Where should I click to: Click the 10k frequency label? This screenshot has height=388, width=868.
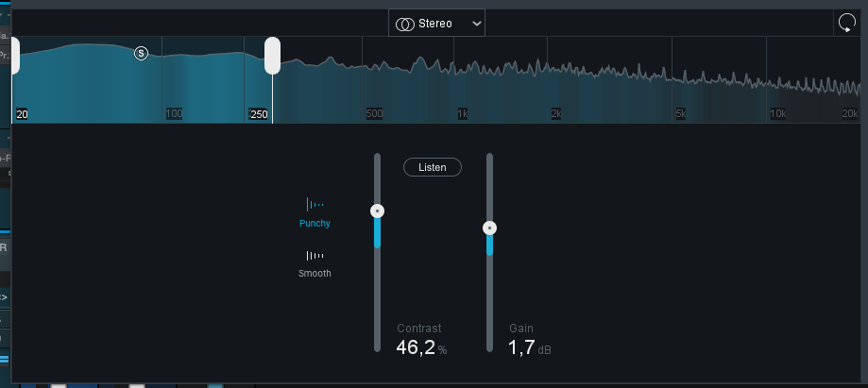777,114
